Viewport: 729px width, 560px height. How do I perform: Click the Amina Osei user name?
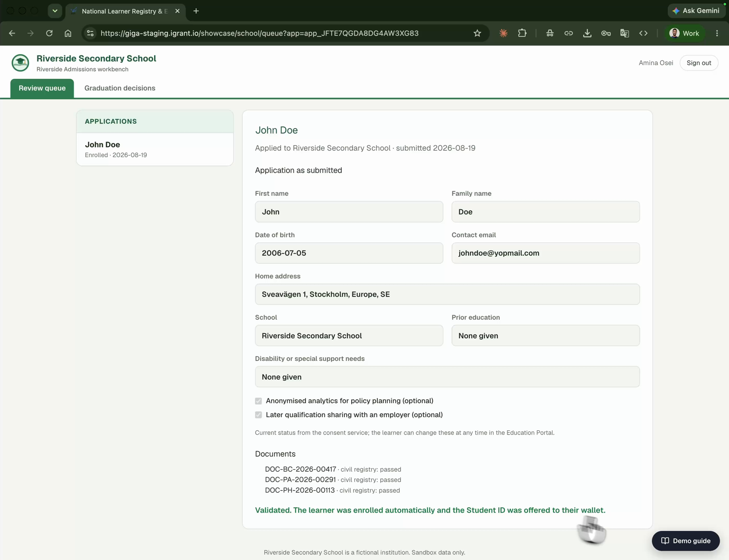click(656, 63)
